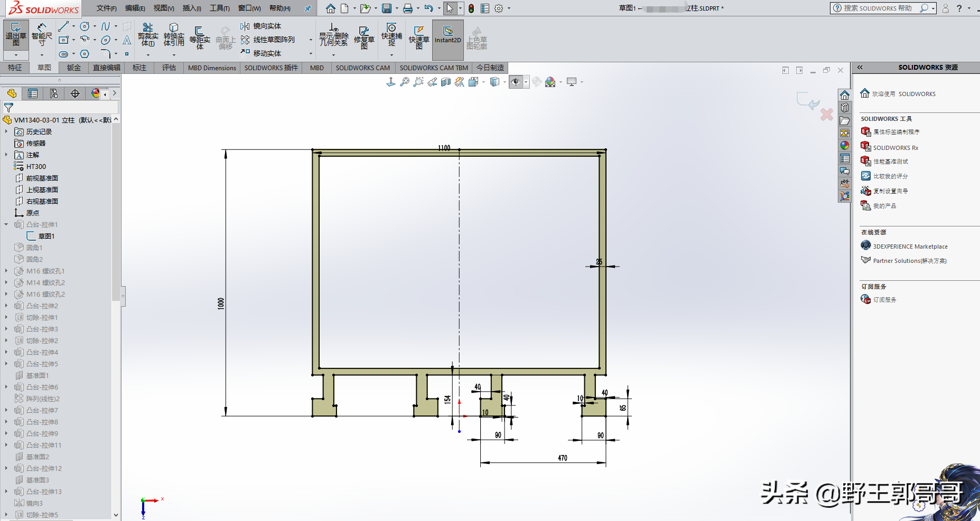
Task: Select the Corner Rectangle sketch tool
Action: click(63, 40)
